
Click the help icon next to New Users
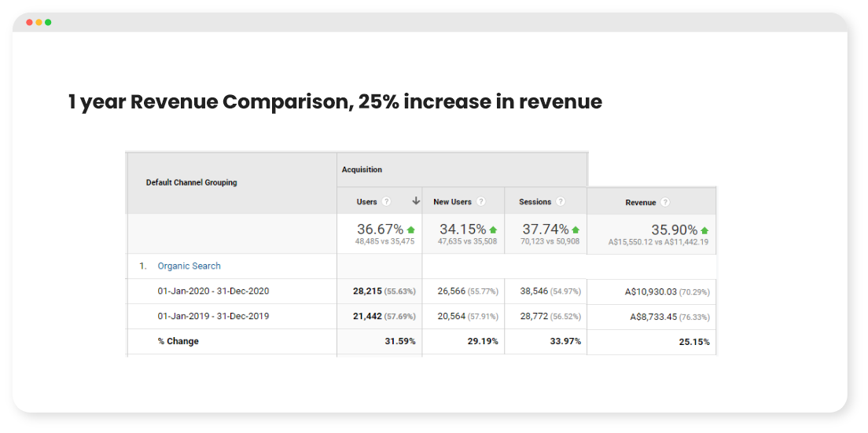pyautogui.click(x=481, y=202)
